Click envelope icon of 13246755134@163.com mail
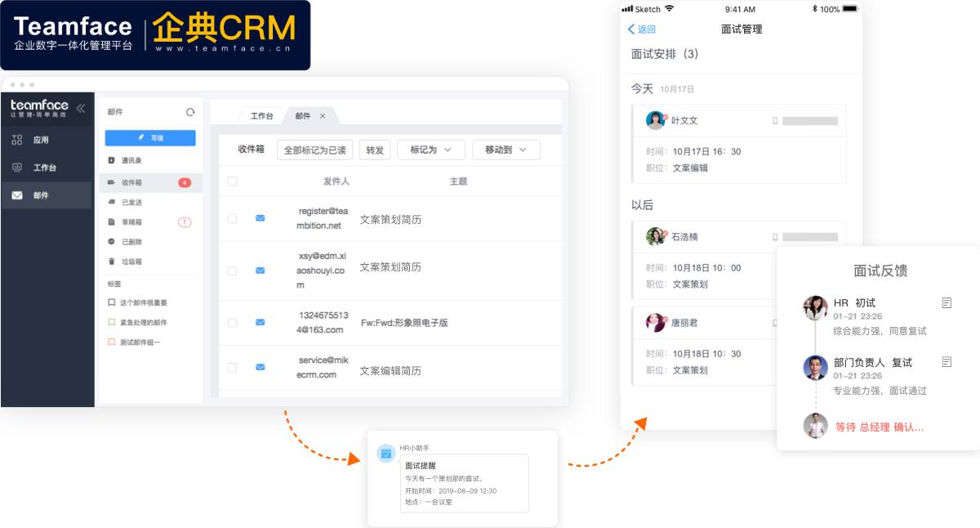The width and height of the screenshot is (980, 528). point(261,322)
